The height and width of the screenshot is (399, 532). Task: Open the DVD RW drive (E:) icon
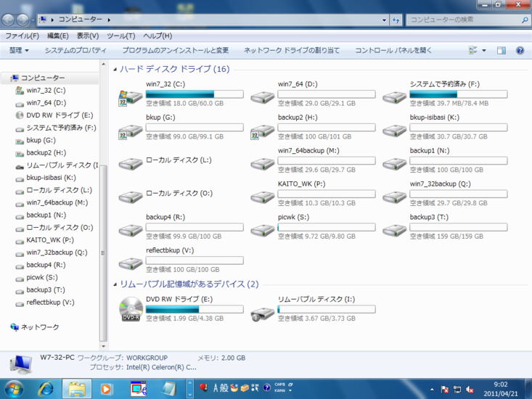tap(131, 309)
